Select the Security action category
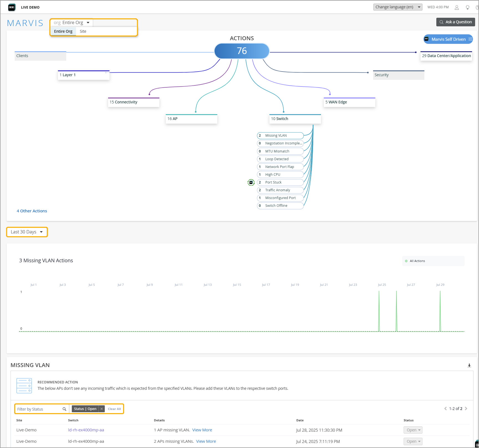 [x=399, y=75]
